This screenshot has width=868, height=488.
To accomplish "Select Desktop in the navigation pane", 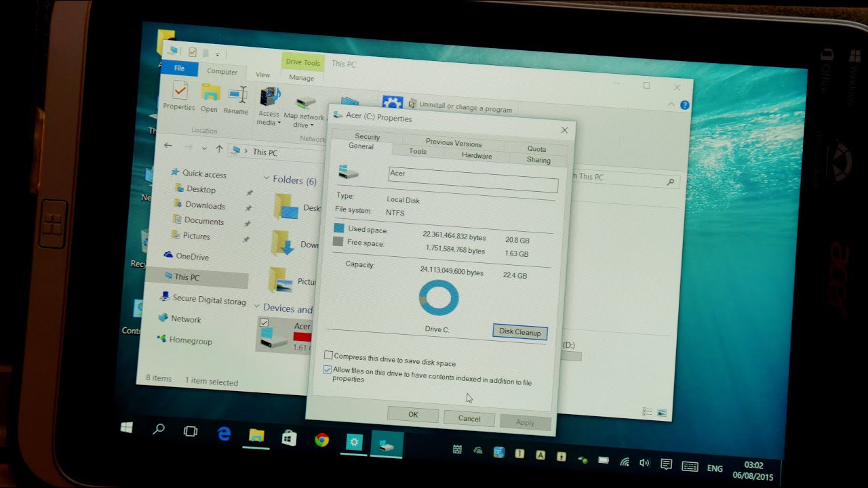I will pyautogui.click(x=201, y=189).
